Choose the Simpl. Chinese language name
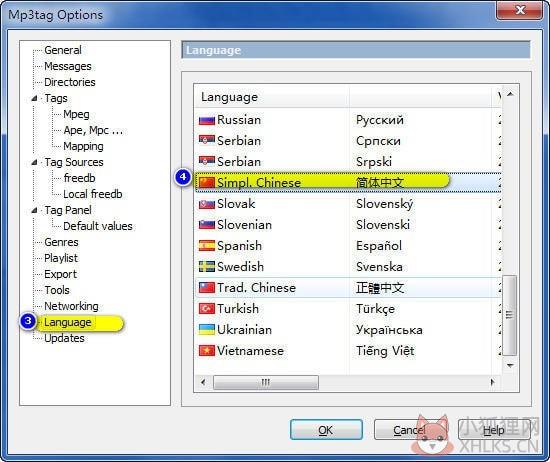550x462 pixels. coord(259,183)
